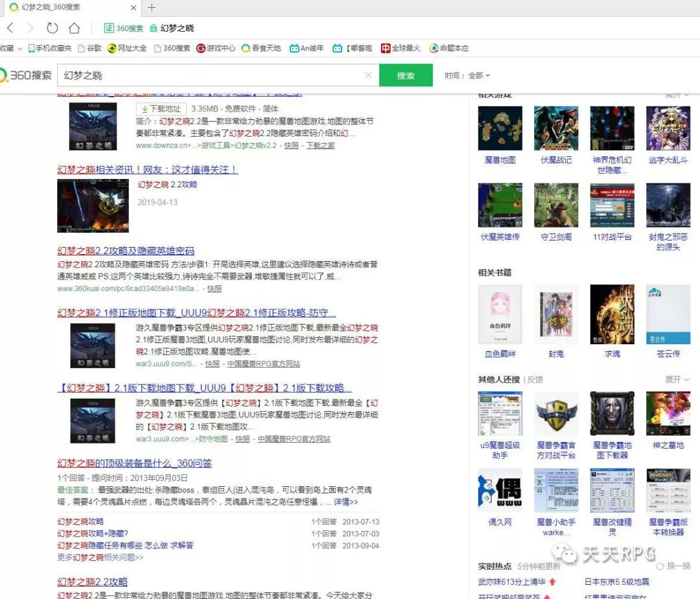
Task: Click the 360搜索 logo
Action: pyautogui.click(x=26, y=75)
